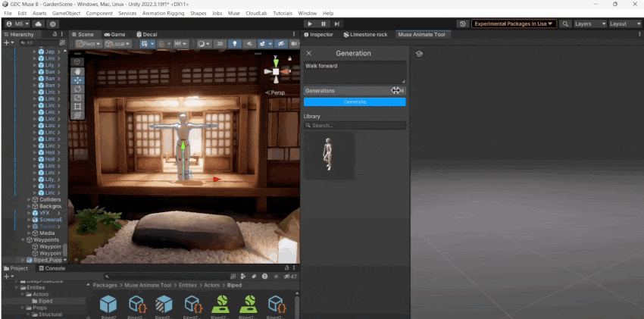The height and width of the screenshot is (319, 644).
Task: Open the MS account dropdown
Action: tap(17, 23)
